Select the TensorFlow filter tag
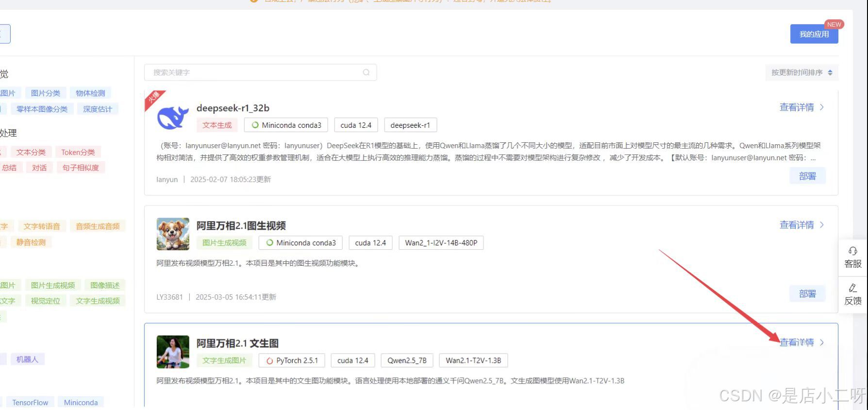Image resolution: width=868 pixels, height=410 pixels. pos(30,403)
